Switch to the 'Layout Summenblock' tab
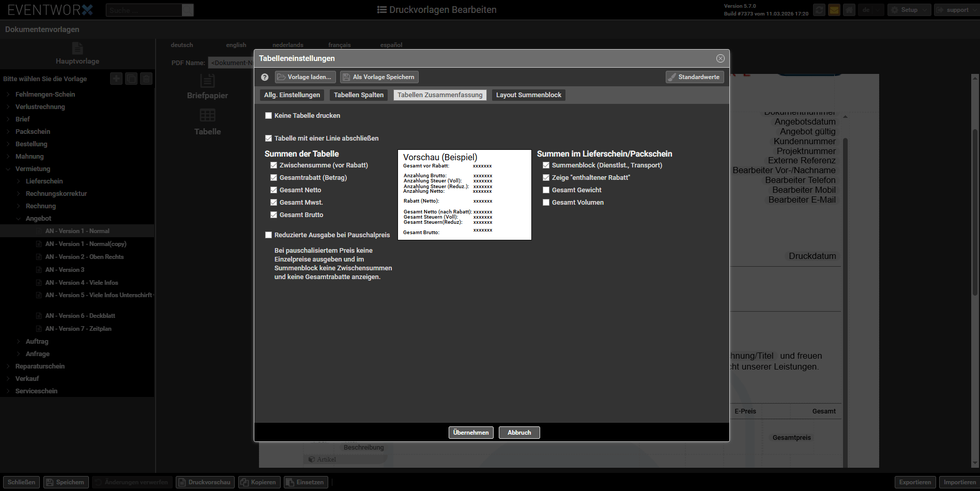980x491 pixels. (528, 95)
